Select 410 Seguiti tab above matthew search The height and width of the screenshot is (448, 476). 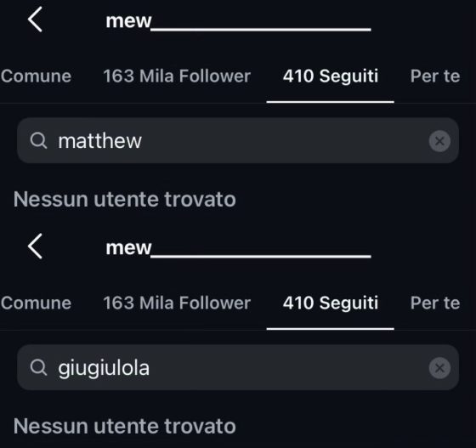tap(331, 76)
